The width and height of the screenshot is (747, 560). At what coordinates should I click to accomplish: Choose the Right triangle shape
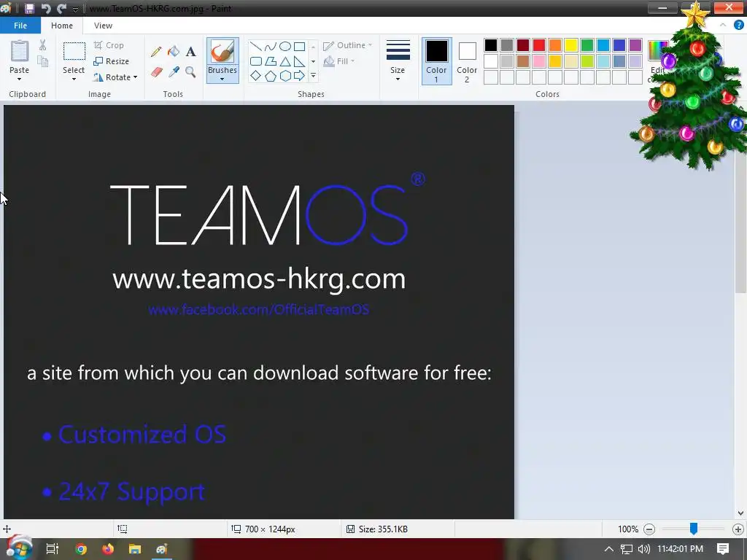pyautogui.click(x=299, y=61)
